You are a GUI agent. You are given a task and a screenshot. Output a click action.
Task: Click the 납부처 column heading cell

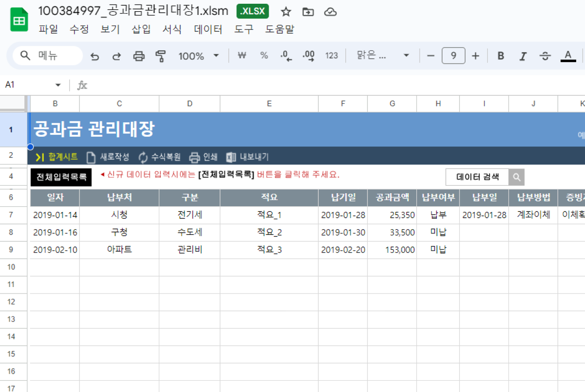click(119, 197)
